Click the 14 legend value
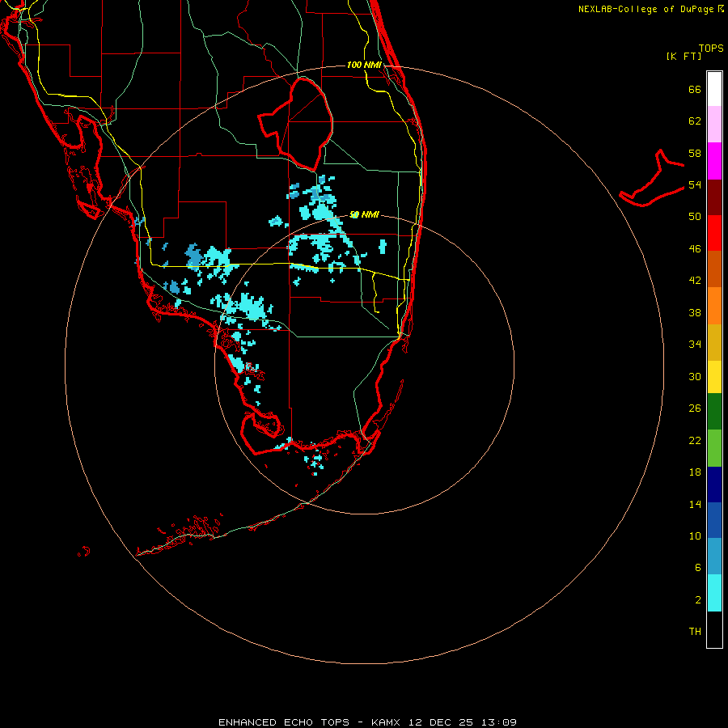The width and height of the screenshot is (728, 728). (695, 504)
